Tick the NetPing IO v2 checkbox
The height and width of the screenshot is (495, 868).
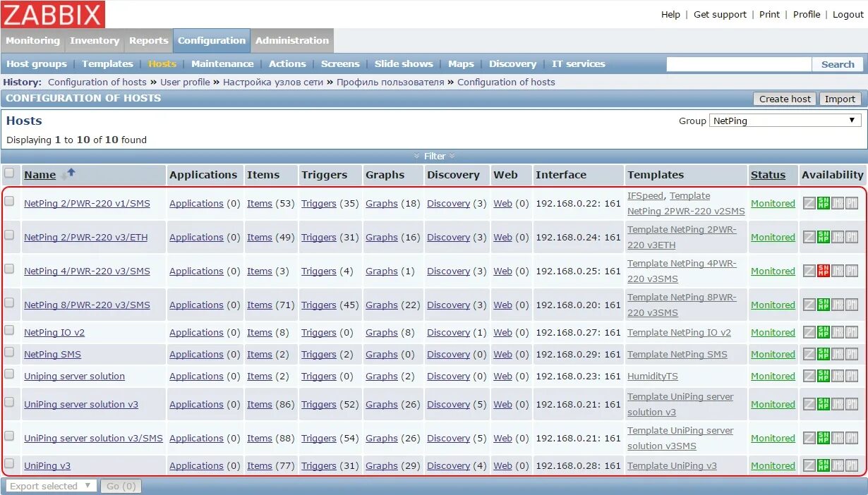click(9, 330)
